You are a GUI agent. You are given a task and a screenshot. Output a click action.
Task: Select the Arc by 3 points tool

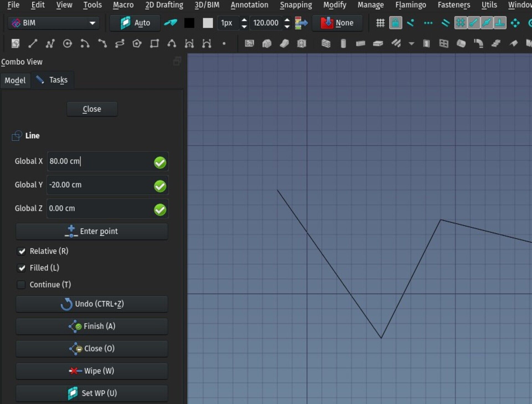102,44
